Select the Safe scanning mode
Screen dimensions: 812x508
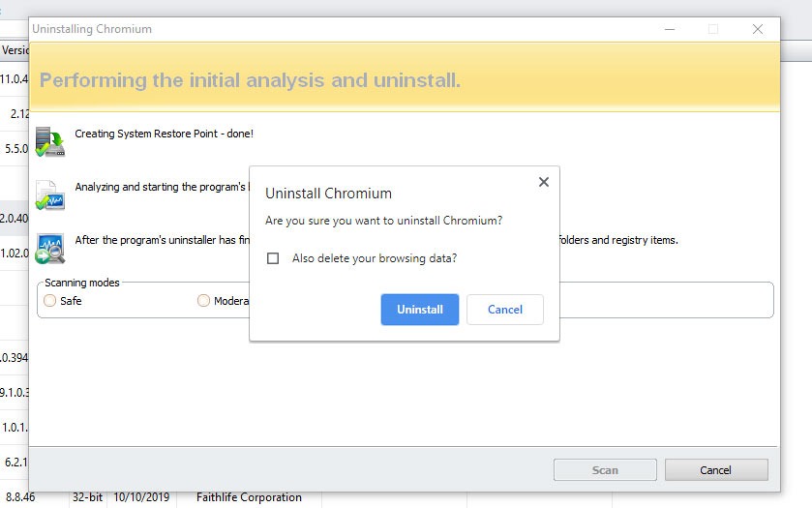49,300
